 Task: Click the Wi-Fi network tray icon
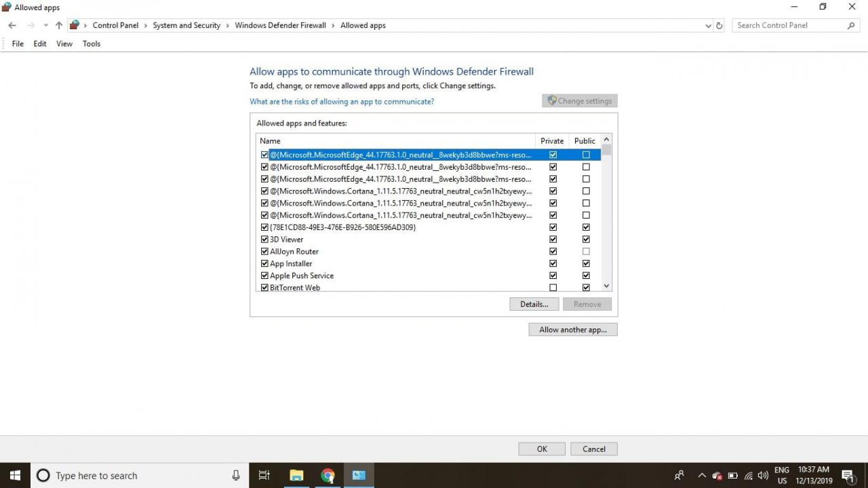coord(749,476)
